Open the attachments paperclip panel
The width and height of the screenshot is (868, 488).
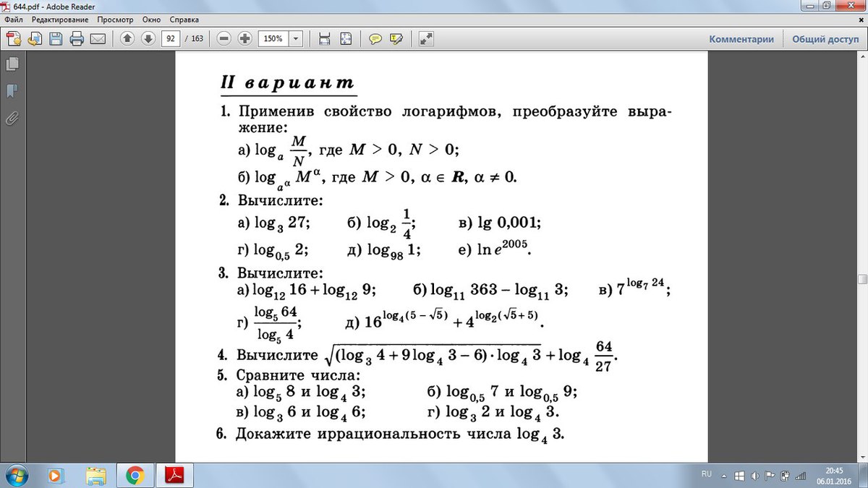click(x=12, y=118)
